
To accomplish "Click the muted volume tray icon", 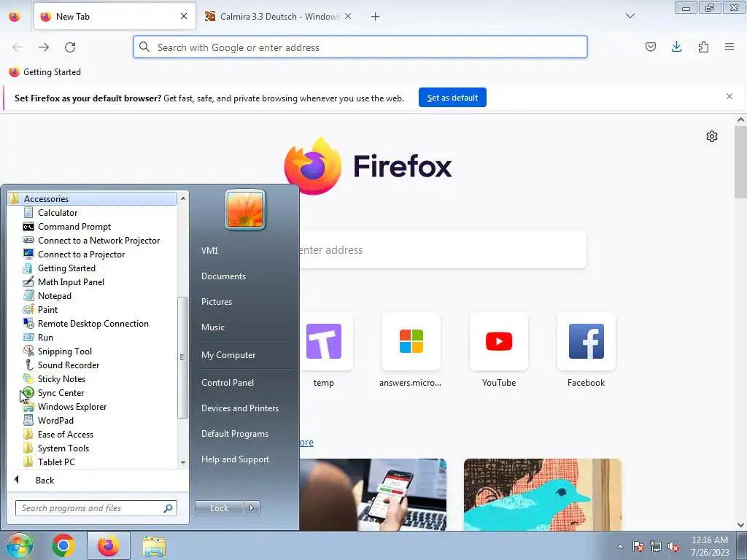I will coord(673,547).
